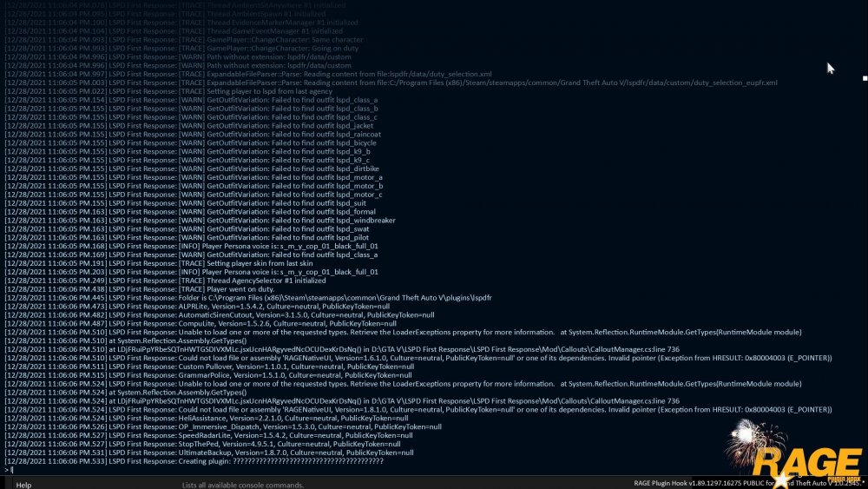Select the 'Failed to find outfit lspd_pilot' line
The image size is (868, 489).
click(187, 237)
